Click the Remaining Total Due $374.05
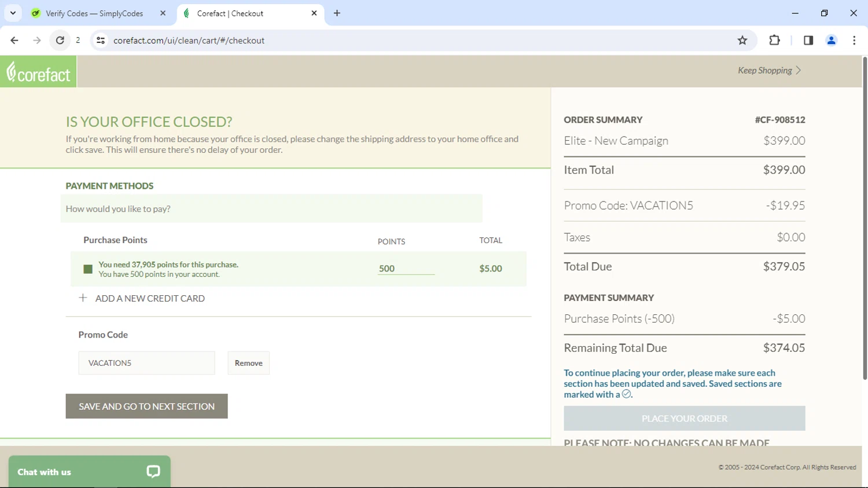This screenshot has width=868, height=488. click(784, 348)
